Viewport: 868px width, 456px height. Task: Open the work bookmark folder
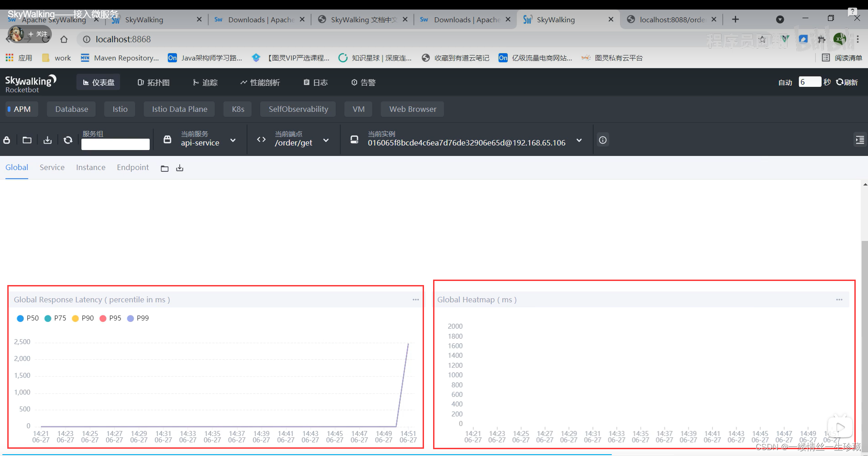57,58
